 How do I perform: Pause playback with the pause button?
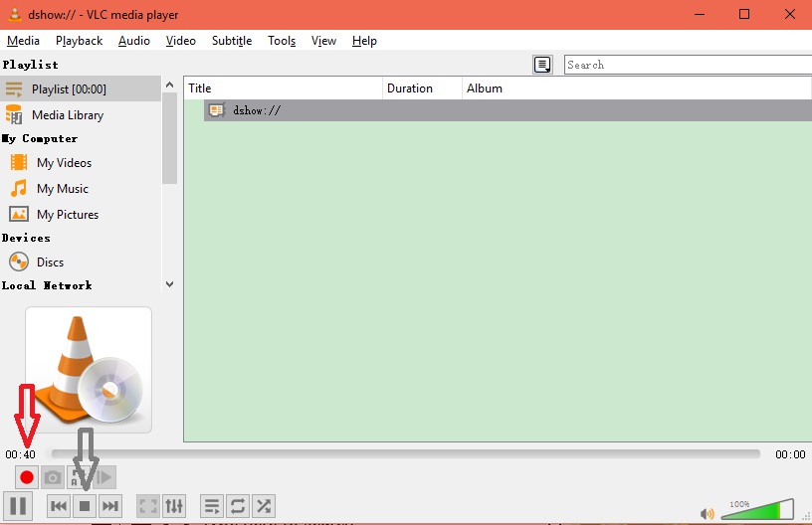pos(18,506)
